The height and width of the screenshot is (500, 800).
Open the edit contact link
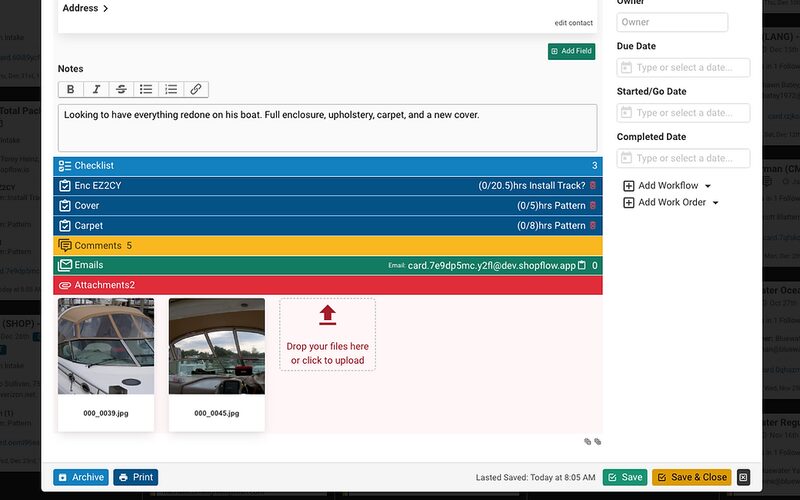click(x=573, y=23)
